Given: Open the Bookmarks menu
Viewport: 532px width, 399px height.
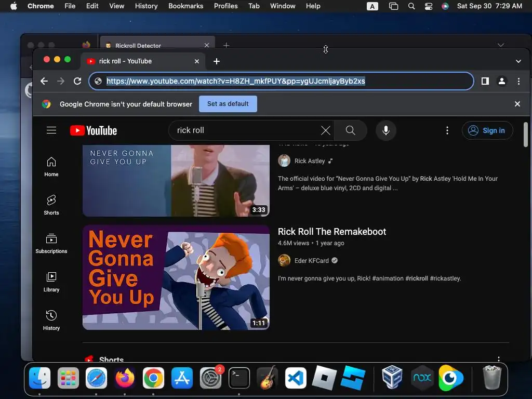Looking at the screenshot, I should click(x=185, y=6).
